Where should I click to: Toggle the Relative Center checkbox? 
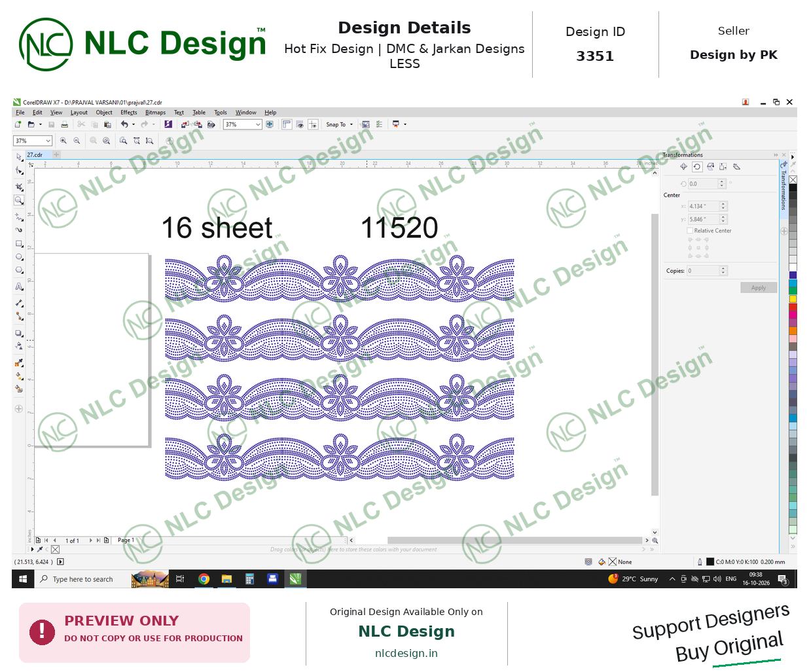(690, 230)
